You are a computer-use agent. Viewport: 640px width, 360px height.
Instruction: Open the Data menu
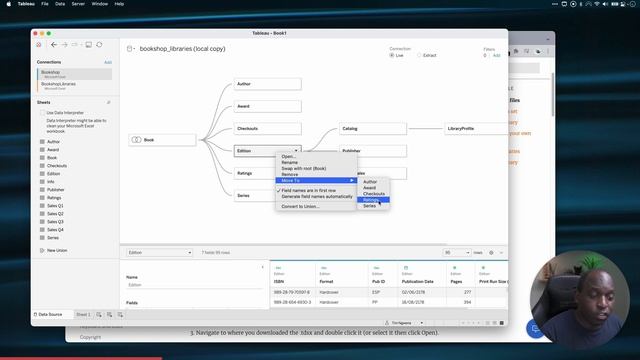coord(60,4)
